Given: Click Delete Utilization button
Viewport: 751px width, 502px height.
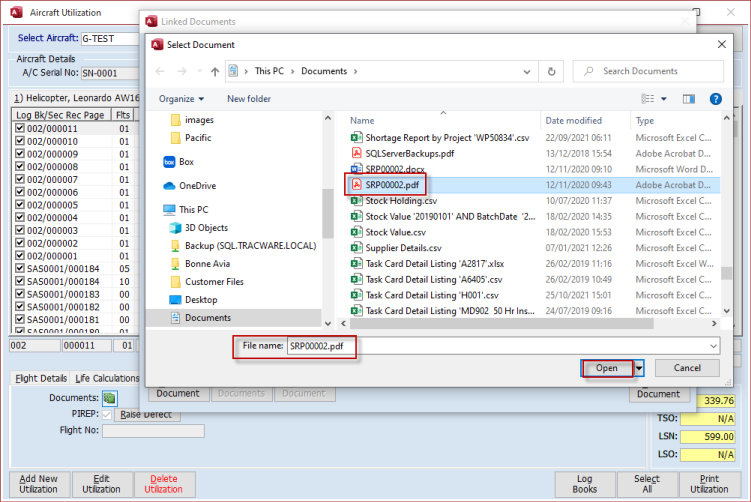Looking at the screenshot, I should pyautogui.click(x=163, y=484).
